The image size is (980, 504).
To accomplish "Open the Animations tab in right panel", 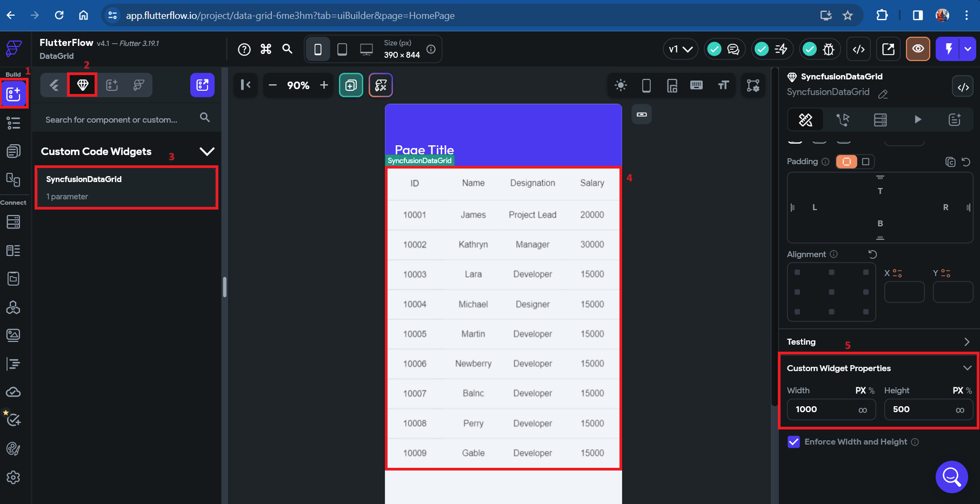I will pyautogui.click(x=917, y=119).
